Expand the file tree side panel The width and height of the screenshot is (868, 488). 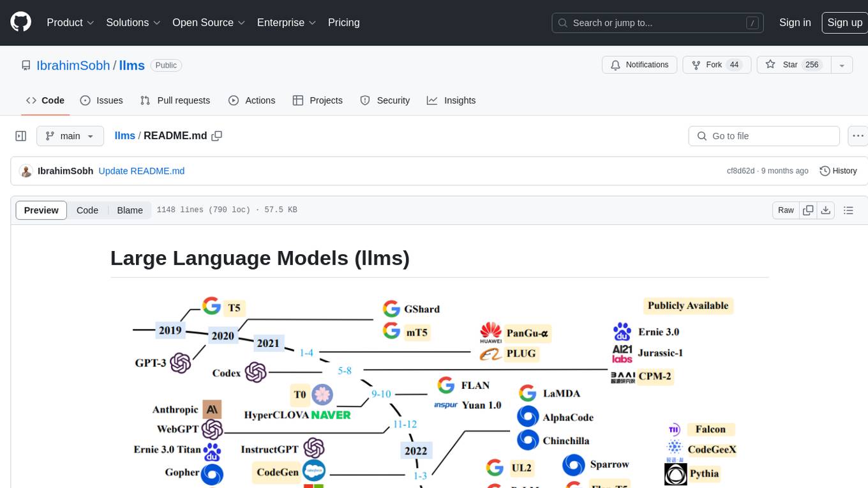point(20,136)
